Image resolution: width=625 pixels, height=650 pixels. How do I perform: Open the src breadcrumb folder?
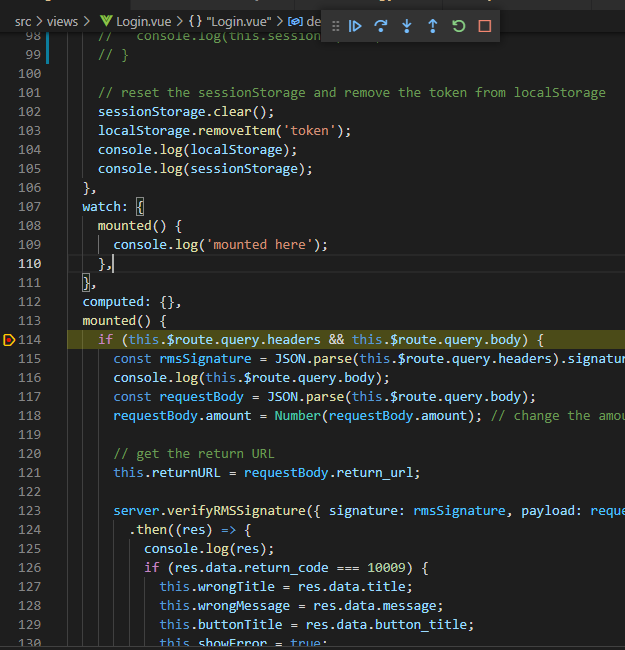[23, 21]
